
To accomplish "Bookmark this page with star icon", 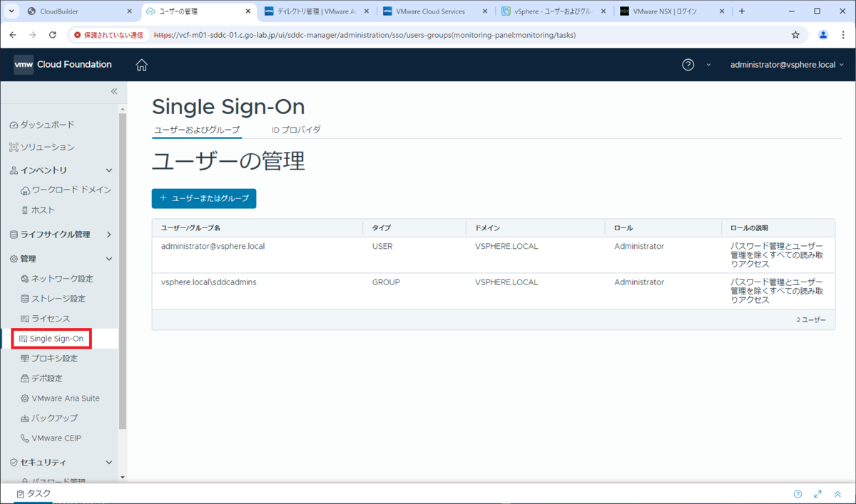I will pyautogui.click(x=795, y=34).
